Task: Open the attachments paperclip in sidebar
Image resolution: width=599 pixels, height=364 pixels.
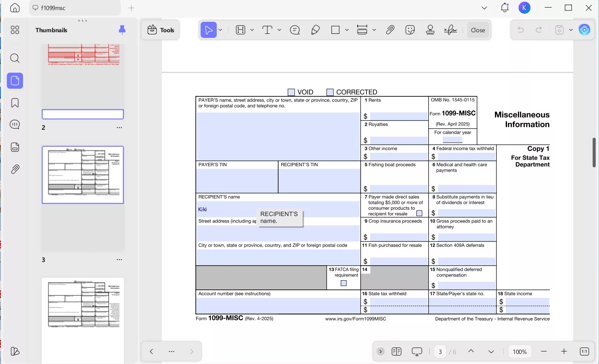Action: 15,169
